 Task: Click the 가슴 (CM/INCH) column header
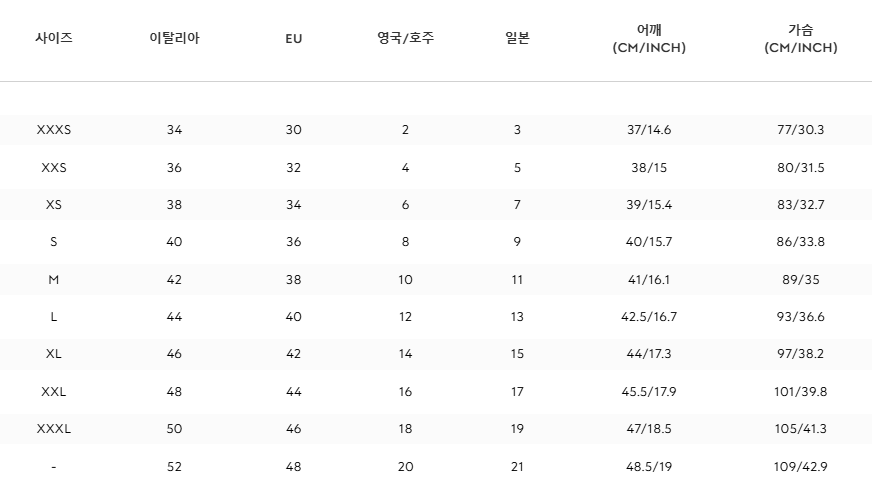tap(800, 39)
